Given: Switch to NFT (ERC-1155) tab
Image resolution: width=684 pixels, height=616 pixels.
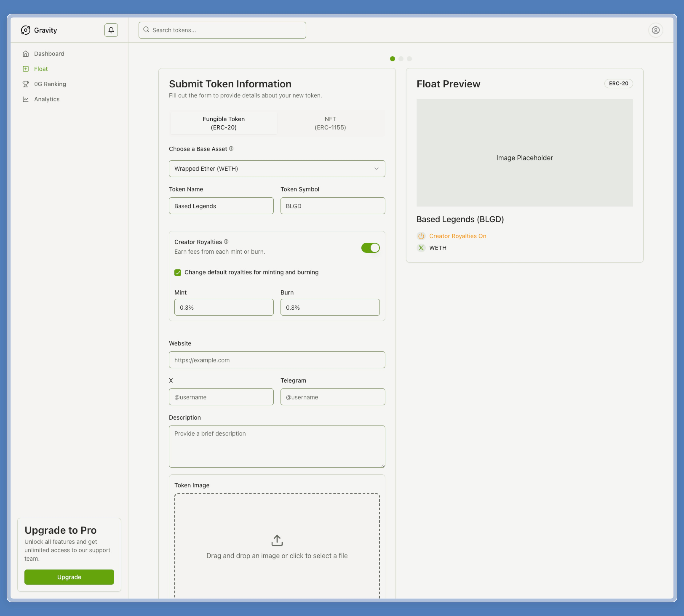Looking at the screenshot, I should (x=330, y=123).
